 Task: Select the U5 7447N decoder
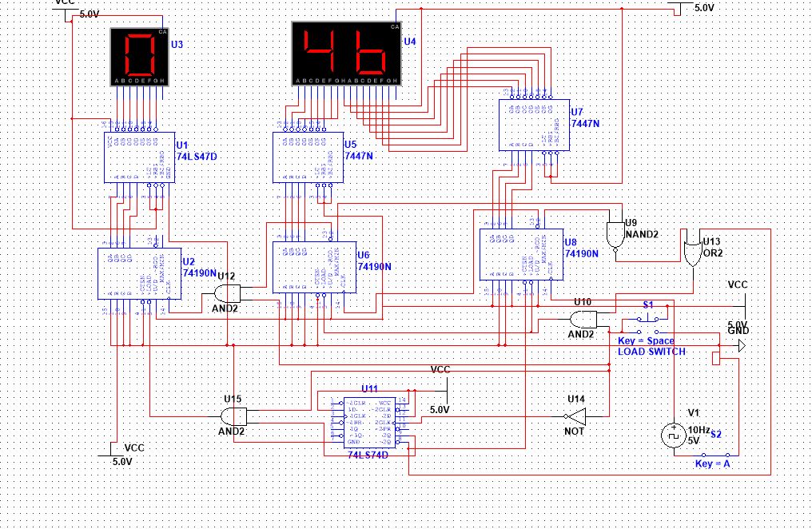coord(308,157)
